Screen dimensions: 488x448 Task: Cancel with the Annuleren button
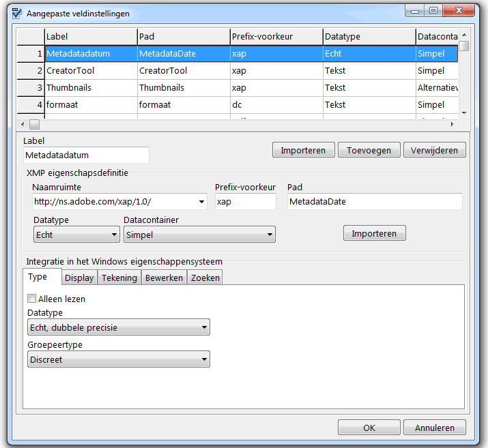[x=435, y=428]
